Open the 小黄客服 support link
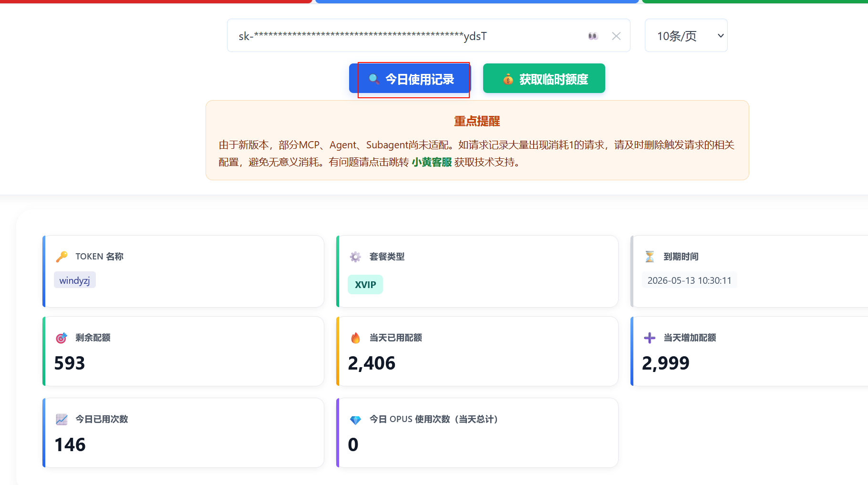 432,162
